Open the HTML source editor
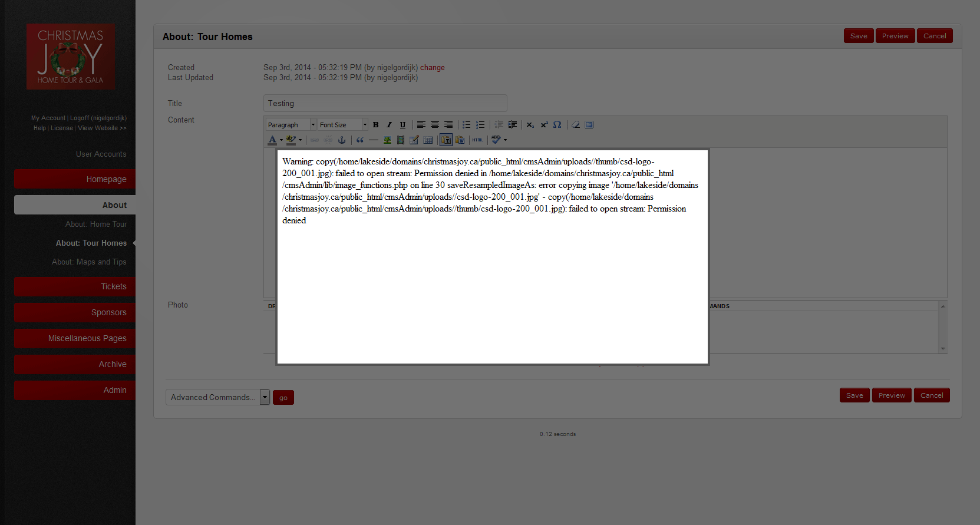Image resolution: width=980 pixels, height=525 pixels. tap(477, 140)
